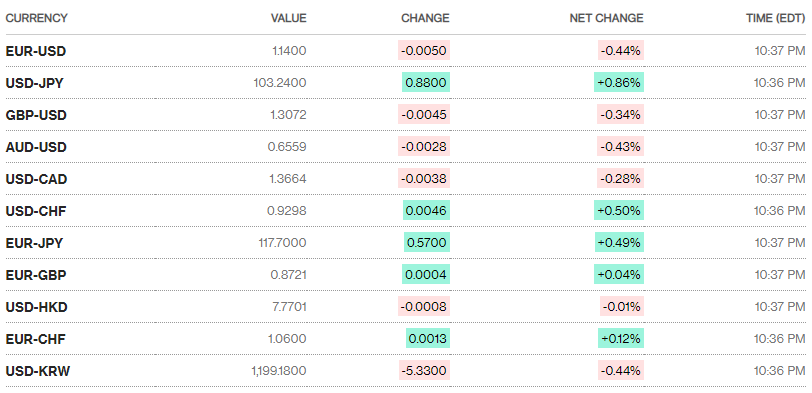Sort table by the CURRENCY column header
This screenshot has height=393, width=812.
(36, 18)
